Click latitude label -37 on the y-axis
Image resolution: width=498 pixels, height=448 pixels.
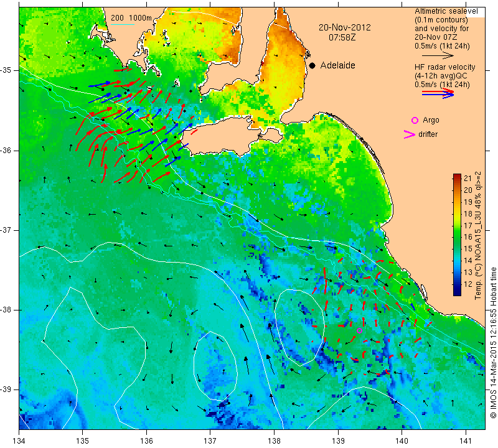pos(6,230)
